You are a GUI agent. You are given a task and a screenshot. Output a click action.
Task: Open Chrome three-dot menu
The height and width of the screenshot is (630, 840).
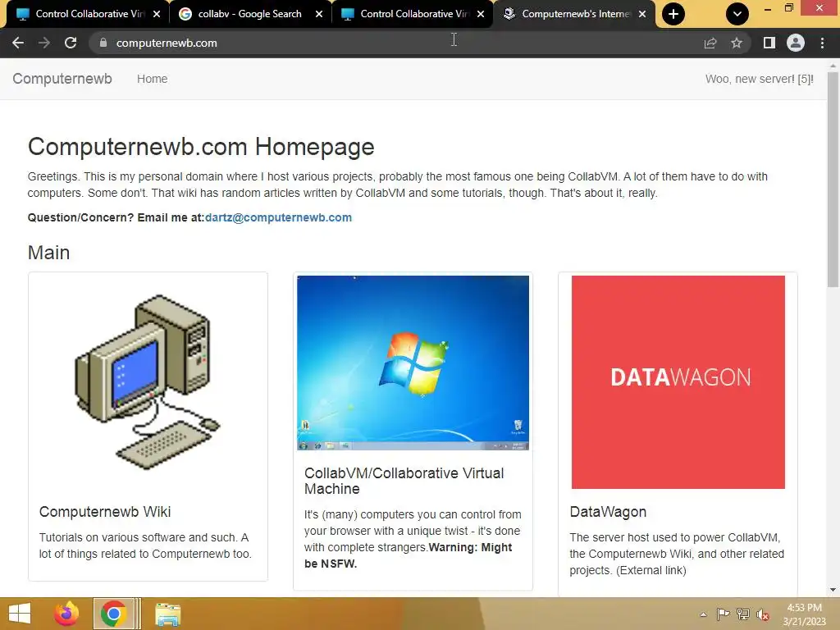coord(822,43)
